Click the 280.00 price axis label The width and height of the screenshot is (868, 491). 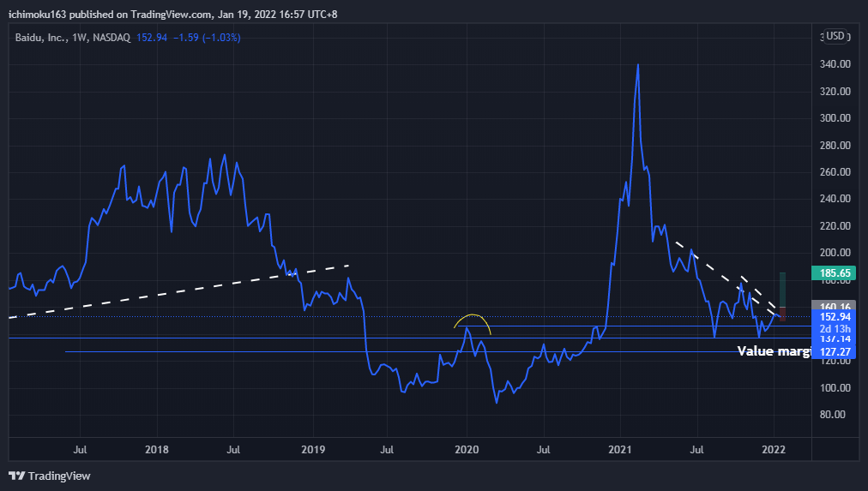[835, 146]
